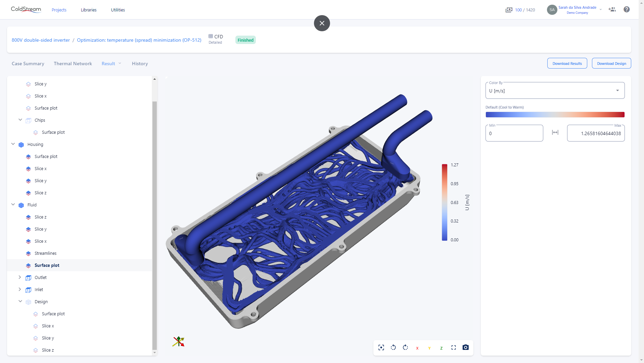Switch to the Thermal Network tab
The height and width of the screenshot is (363, 644).
click(x=73, y=64)
